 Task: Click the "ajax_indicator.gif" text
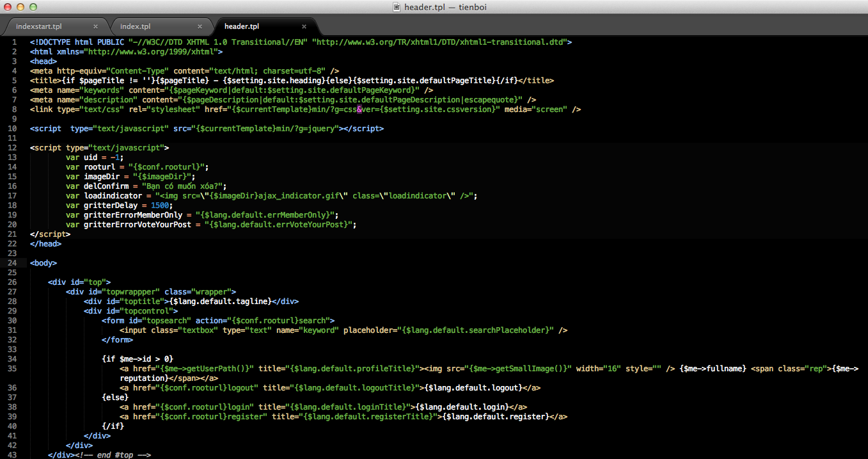pos(297,196)
